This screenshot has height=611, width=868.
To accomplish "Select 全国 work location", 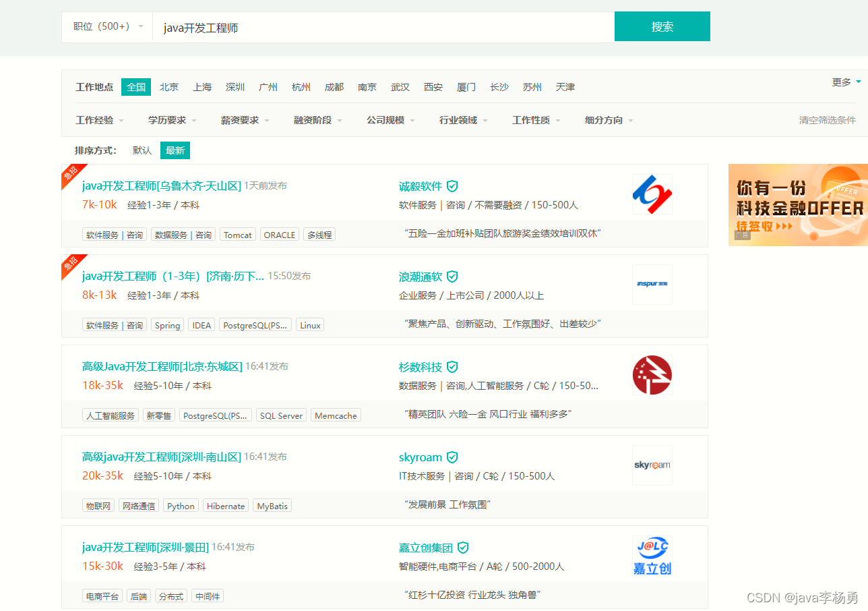I will tap(136, 87).
